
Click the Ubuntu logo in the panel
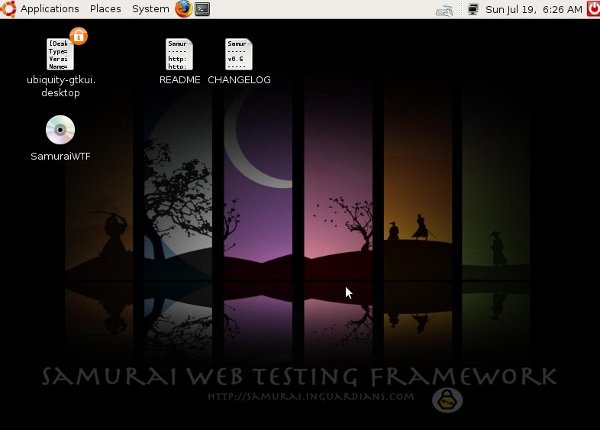click(x=8, y=9)
